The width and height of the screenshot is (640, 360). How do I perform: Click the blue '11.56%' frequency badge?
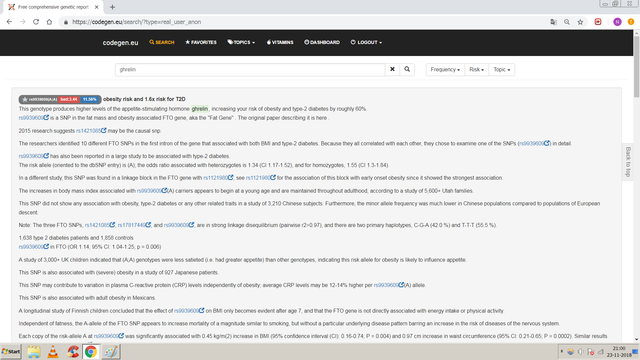pos(89,99)
